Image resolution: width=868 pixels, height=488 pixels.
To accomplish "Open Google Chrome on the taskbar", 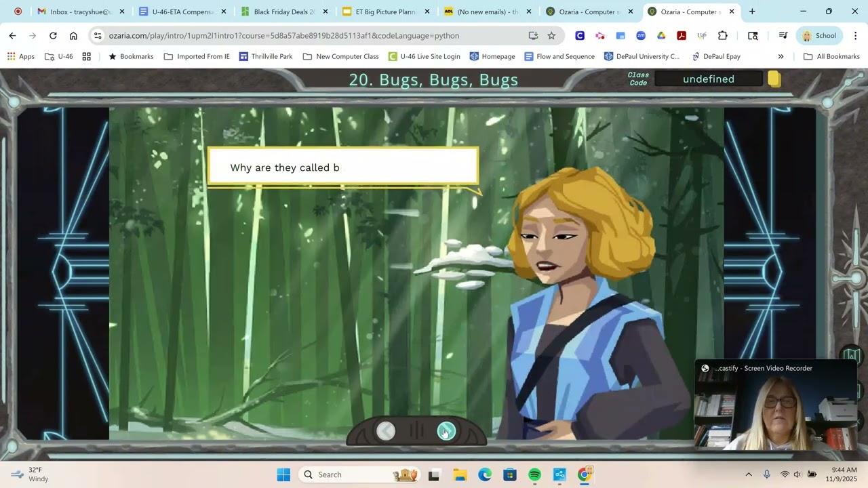I will click(585, 474).
